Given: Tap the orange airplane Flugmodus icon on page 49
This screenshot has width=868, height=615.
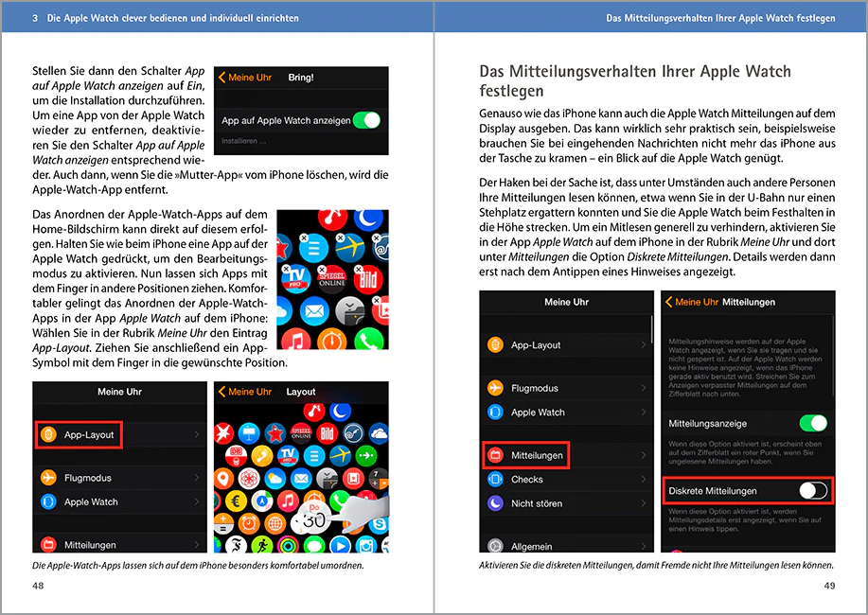Looking at the screenshot, I should coord(495,388).
